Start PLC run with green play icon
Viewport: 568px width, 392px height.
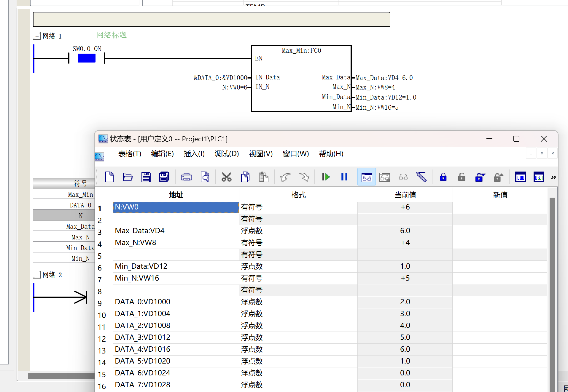click(326, 177)
